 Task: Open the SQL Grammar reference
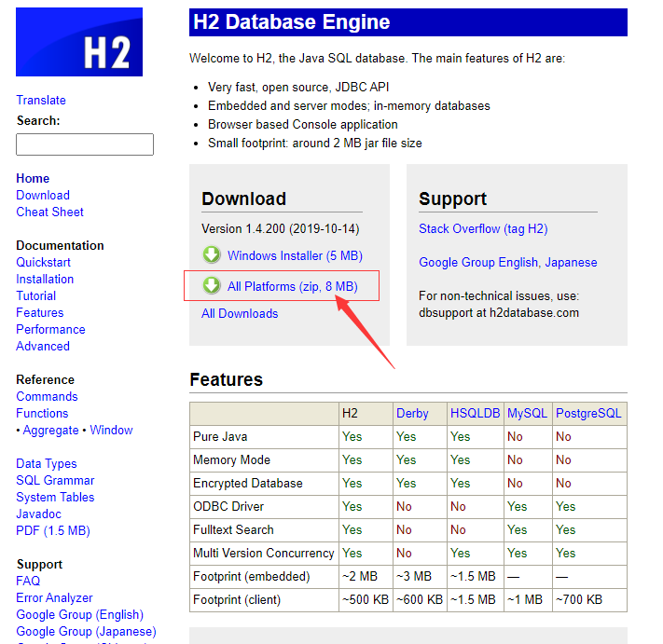(x=55, y=481)
